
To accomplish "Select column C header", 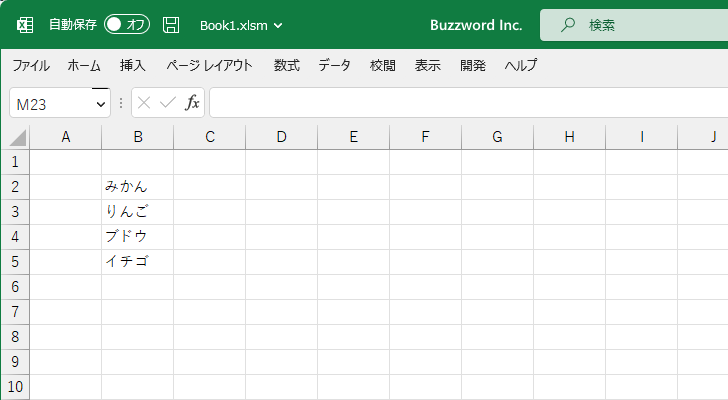I will click(x=209, y=137).
